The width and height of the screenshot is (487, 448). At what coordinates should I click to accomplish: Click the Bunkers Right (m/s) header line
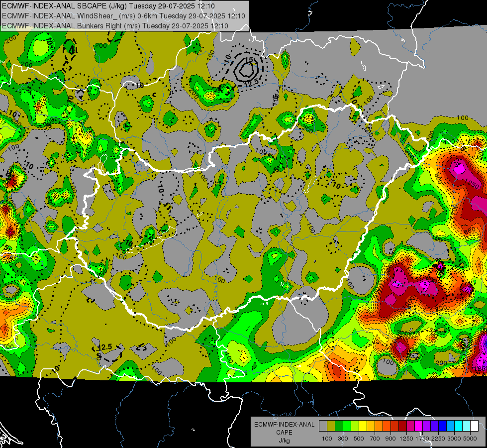(115, 26)
